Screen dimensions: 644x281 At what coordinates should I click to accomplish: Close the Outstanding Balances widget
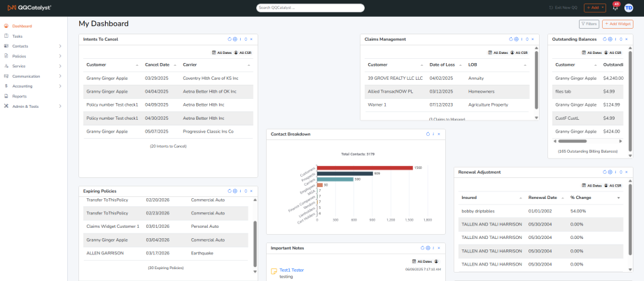(626, 39)
